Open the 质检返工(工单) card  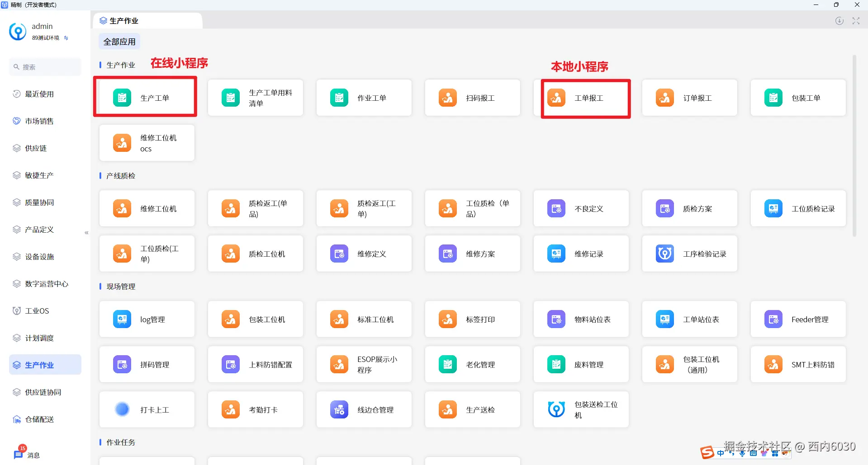tap(364, 208)
